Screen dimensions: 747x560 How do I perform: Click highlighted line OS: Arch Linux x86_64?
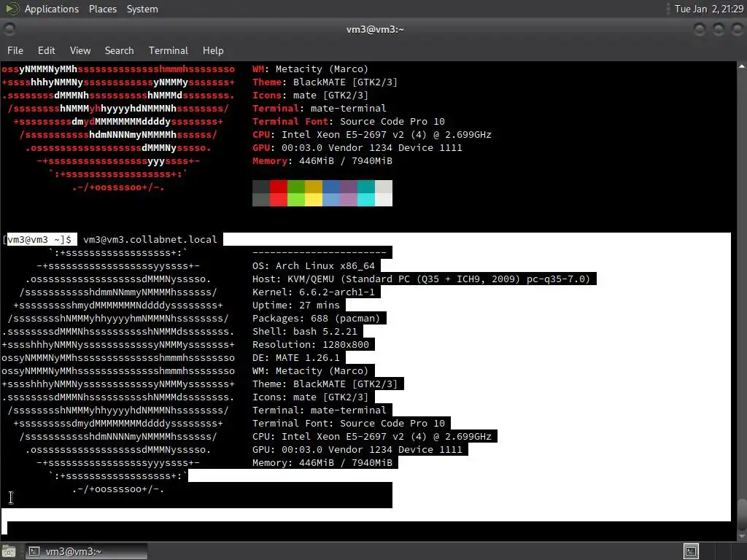coord(314,265)
